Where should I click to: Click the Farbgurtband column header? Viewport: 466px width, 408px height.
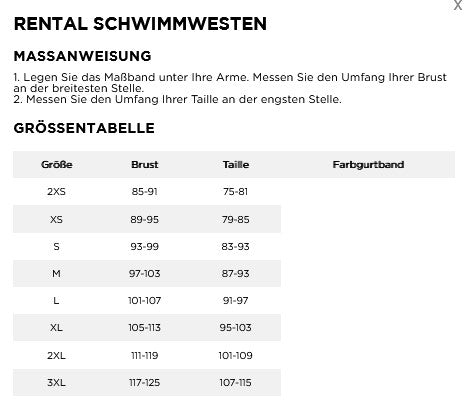click(x=368, y=165)
